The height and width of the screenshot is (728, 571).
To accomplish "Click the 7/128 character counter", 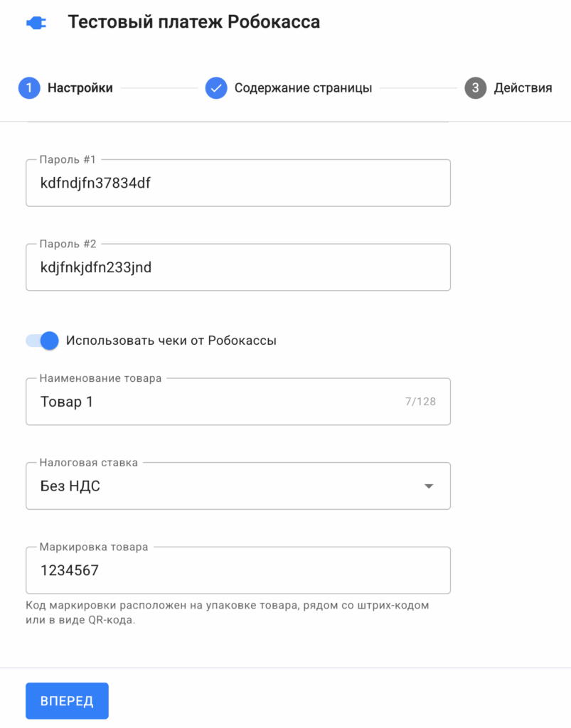I will click(x=420, y=402).
